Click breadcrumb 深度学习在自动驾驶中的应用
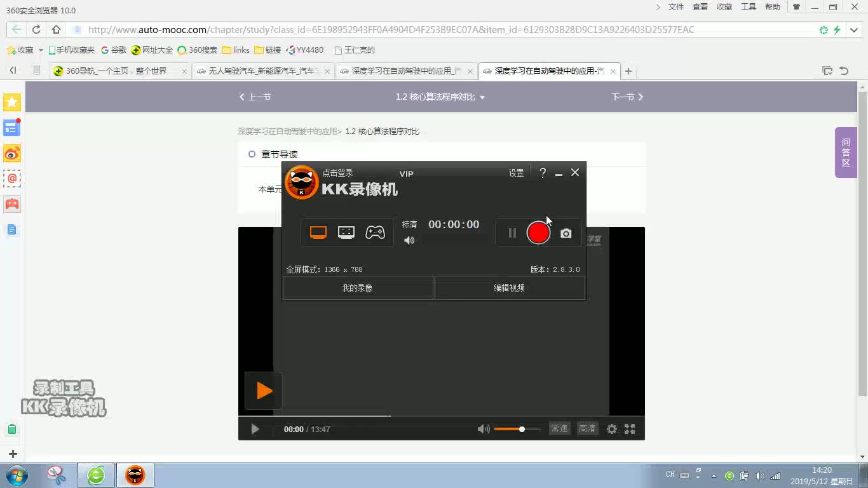 [287, 132]
